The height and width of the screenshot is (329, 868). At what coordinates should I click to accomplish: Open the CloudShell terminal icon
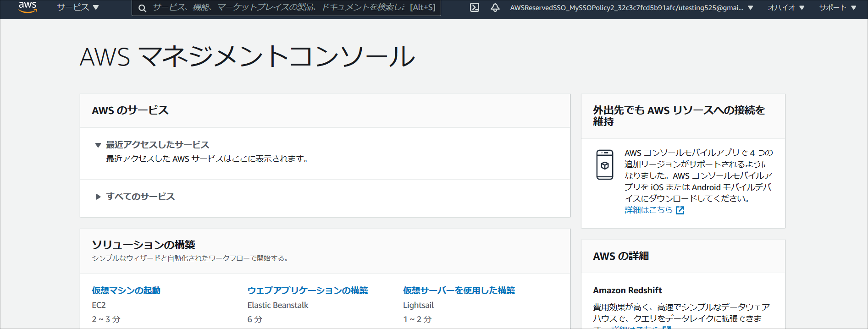click(475, 7)
